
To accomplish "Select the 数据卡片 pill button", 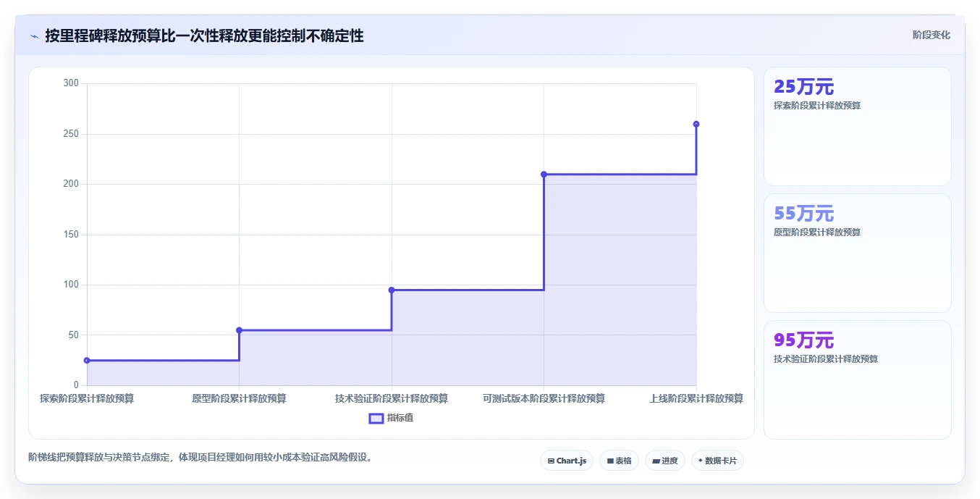I will pos(717,461).
